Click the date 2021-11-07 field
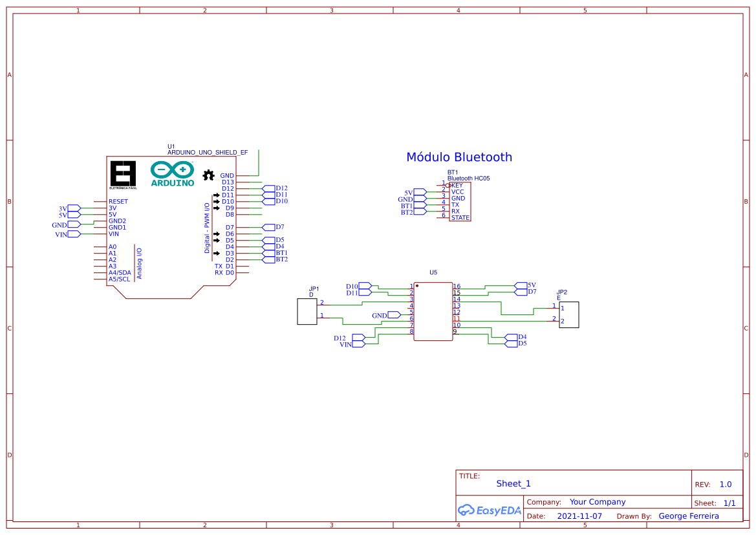The height and width of the screenshot is (535, 756). click(x=578, y=516)
